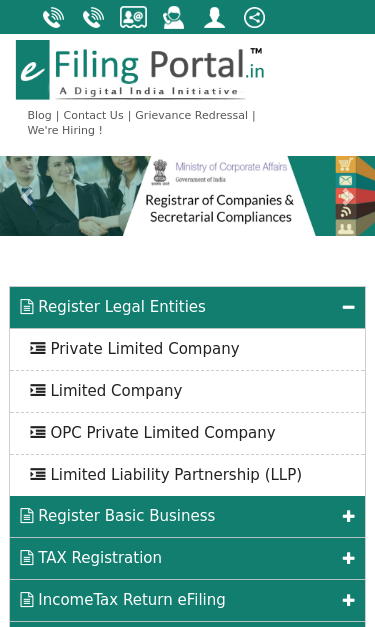Click the second phone call icon
This screenshot has height=627, width=375.
[94, 18]
